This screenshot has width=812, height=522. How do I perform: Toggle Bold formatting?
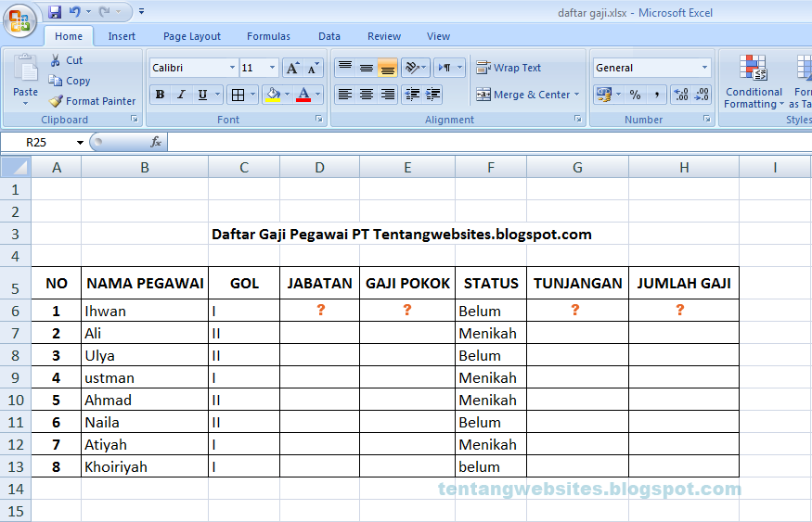tap(160, 95)
